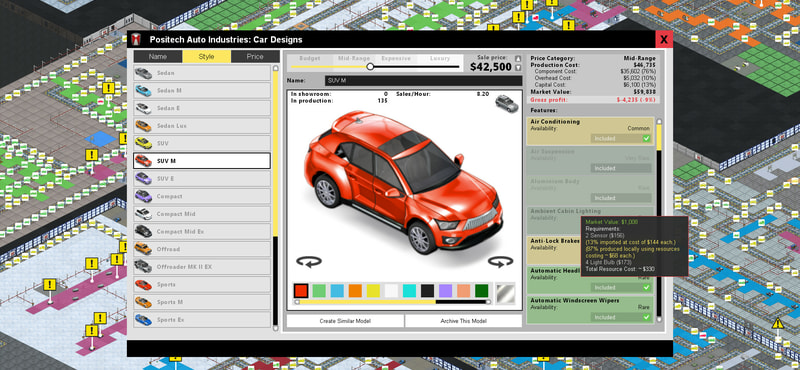800x370 pixels.
Task: Click the Archive This Model button
Action: pos(464,321)
